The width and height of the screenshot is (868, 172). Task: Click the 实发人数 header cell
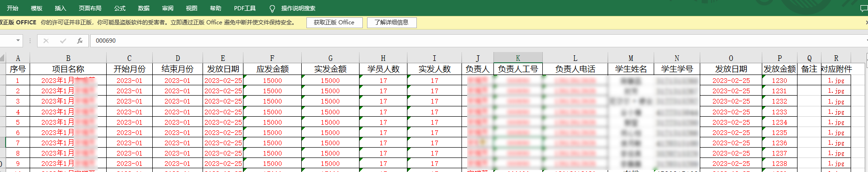434,69
